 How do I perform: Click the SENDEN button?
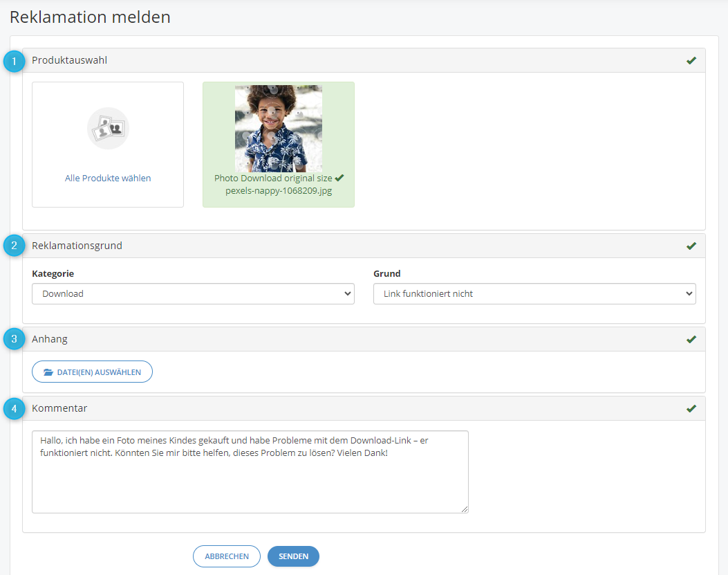tap(293, 556)
